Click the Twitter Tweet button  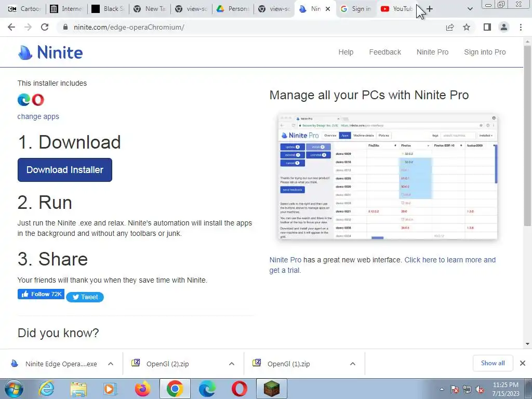85,297
